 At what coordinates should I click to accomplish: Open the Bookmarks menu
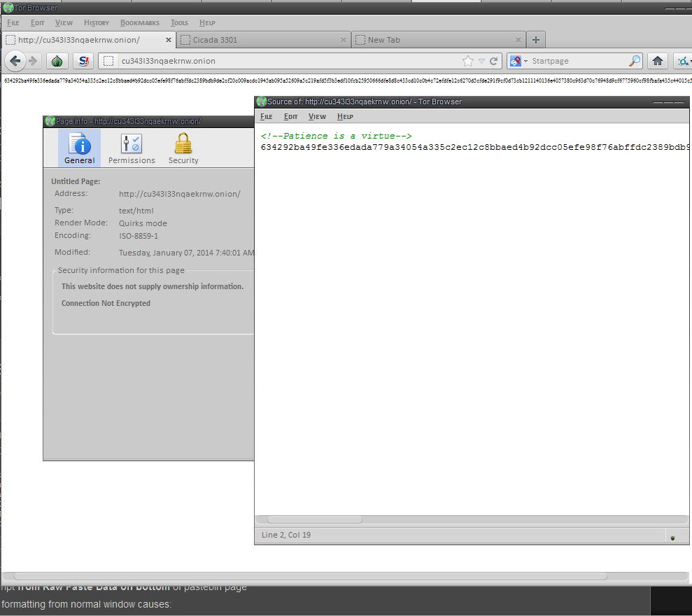pyautogui.click(x=140, y=22)
